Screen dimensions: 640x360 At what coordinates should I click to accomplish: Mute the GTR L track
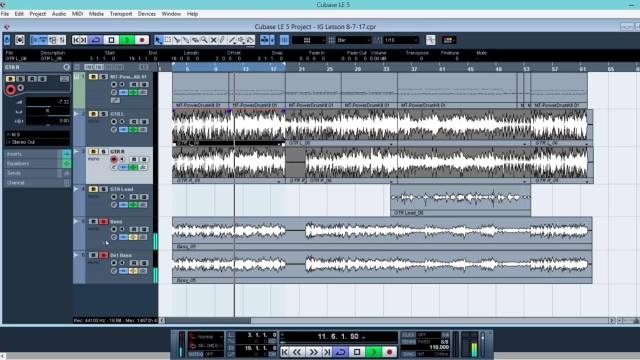(93, 114)
